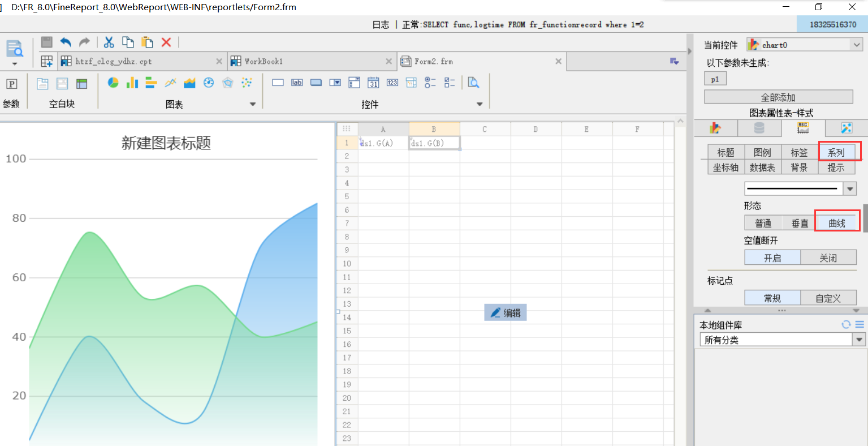
Task: Refresh the local component library
Action: click(846, 324)
